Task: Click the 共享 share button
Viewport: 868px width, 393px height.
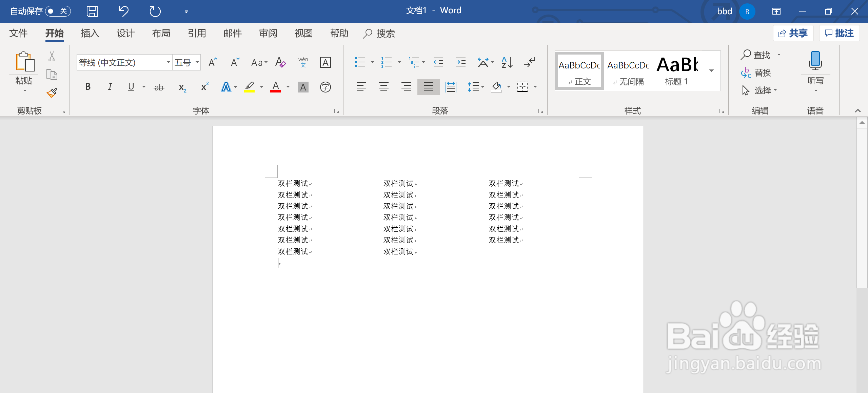Action: (x=793, y=33)
